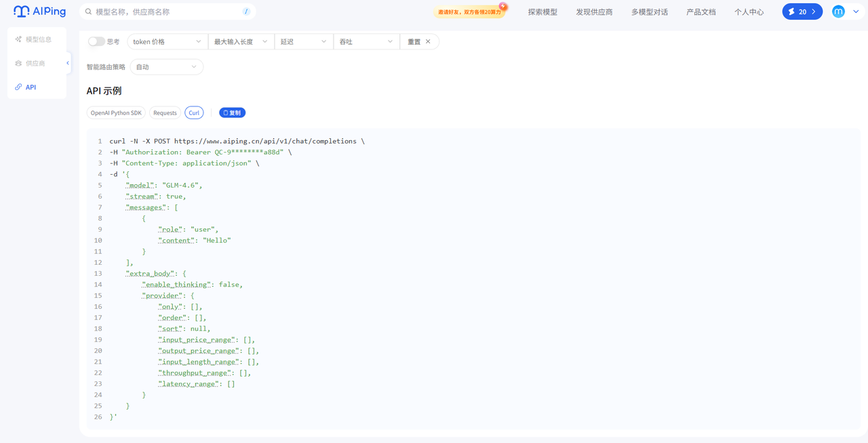This screenshot has width=868, height=443.
Task: Open 产品文档 in top navigation
Action: pos(701,12)
